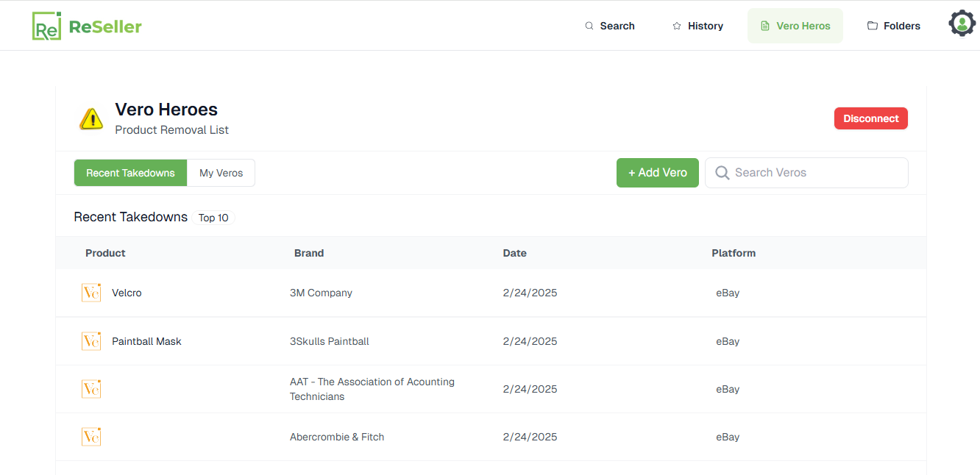Screen dimensions: 980x475
Task: Open the History menu item
Action: tap(697, 26)
